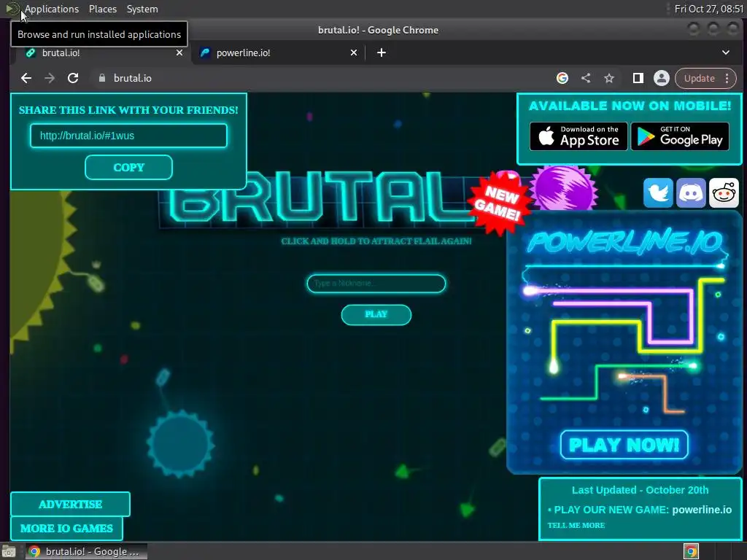Switch to the powerline.io! tab
The width and height of the screenshot is (747, 560).
click(x=278, y=52)
